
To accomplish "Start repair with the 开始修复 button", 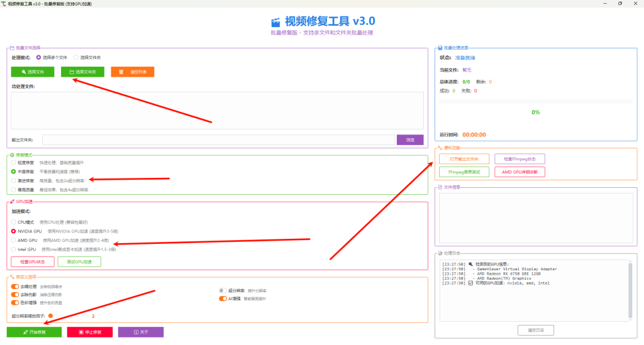I will click(x=35, y=332).
